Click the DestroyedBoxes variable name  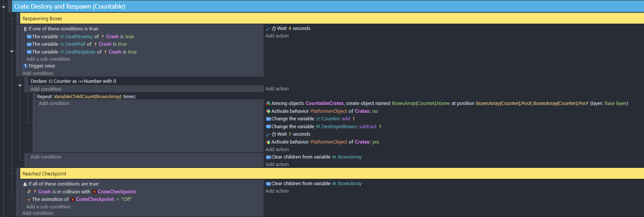338,127
